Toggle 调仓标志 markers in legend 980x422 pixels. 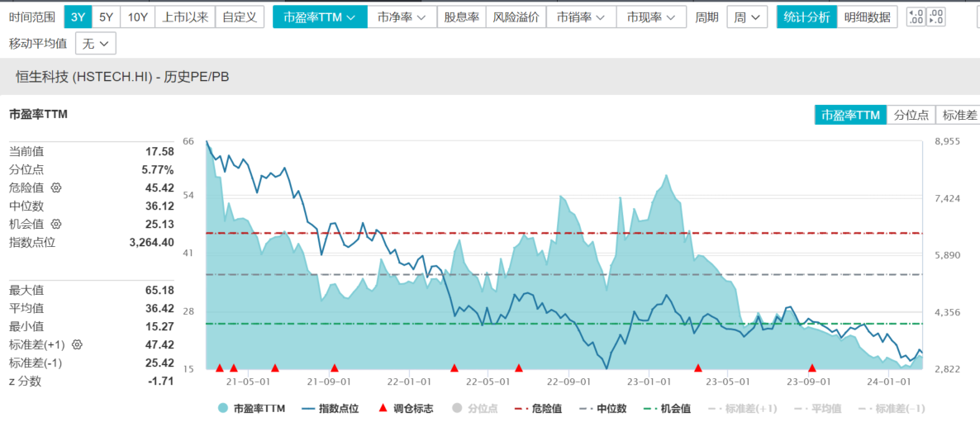406,409
